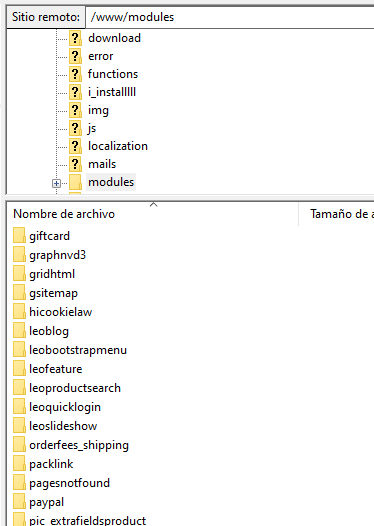The image size is (374, 526).
Task: Select the packlink file name
Action: coord(51,464)
